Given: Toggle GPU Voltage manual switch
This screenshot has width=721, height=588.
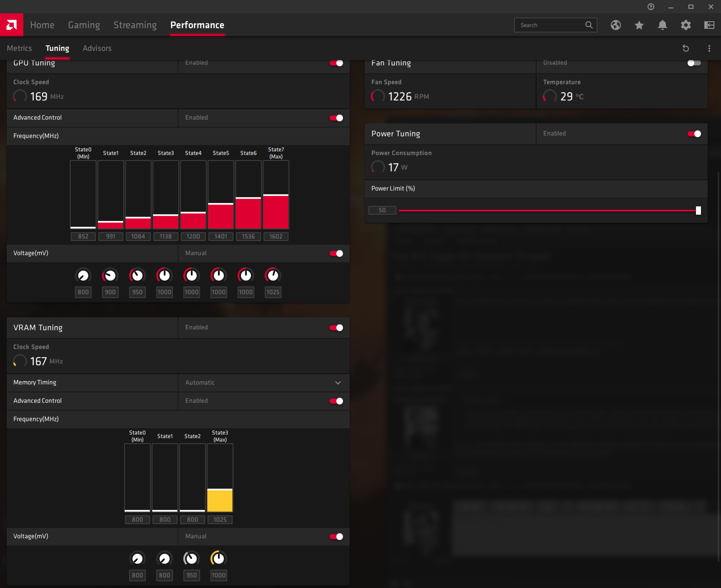Looking at the screenshot, I should pyautogui.click(x=336, y=254).
